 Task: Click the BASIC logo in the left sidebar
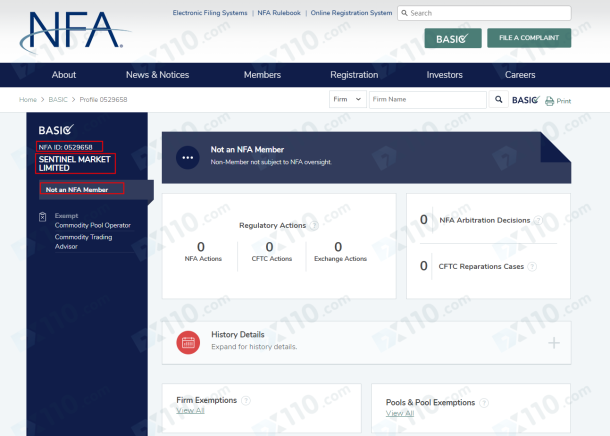tap(56, 130)
